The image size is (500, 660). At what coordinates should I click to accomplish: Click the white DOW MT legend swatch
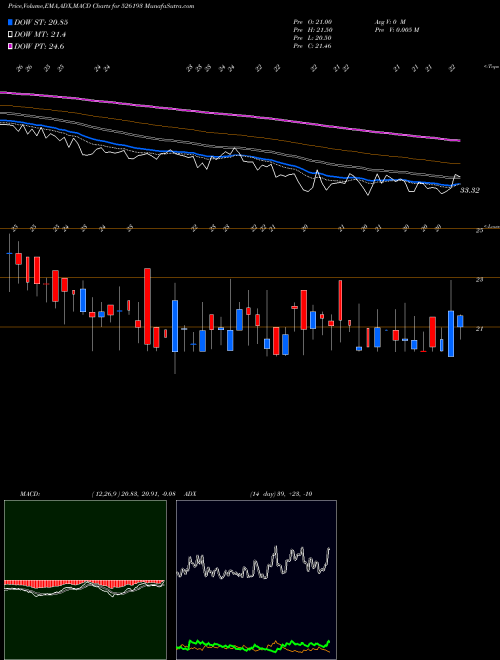click(11, 35)
